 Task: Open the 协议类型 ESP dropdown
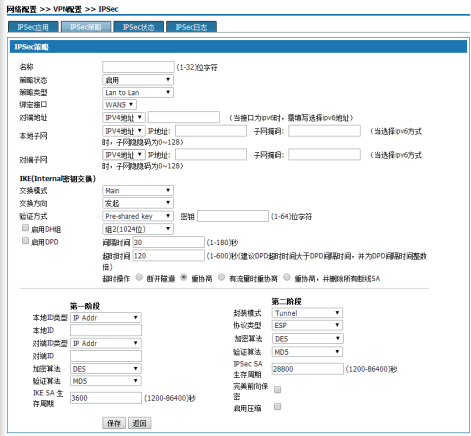point(307,325)
